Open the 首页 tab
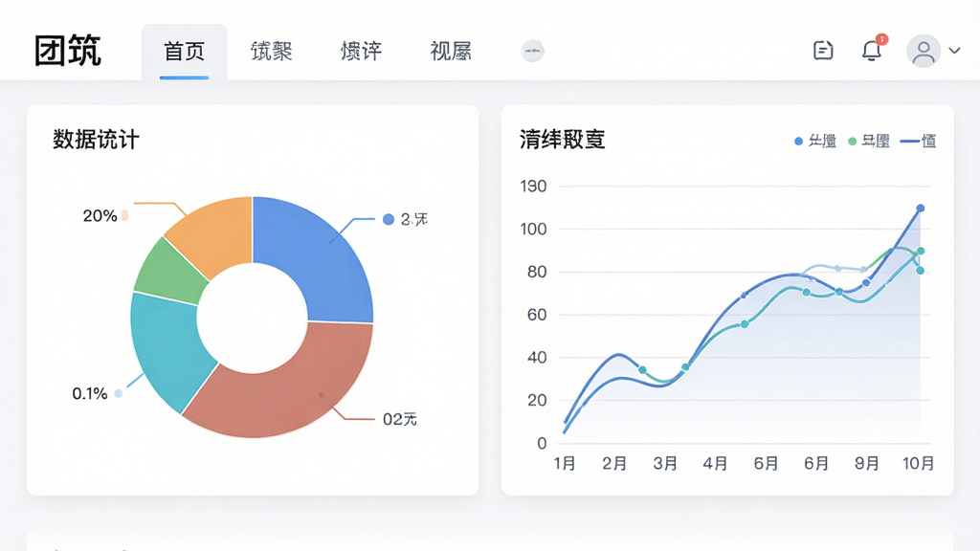 [184, 52]
